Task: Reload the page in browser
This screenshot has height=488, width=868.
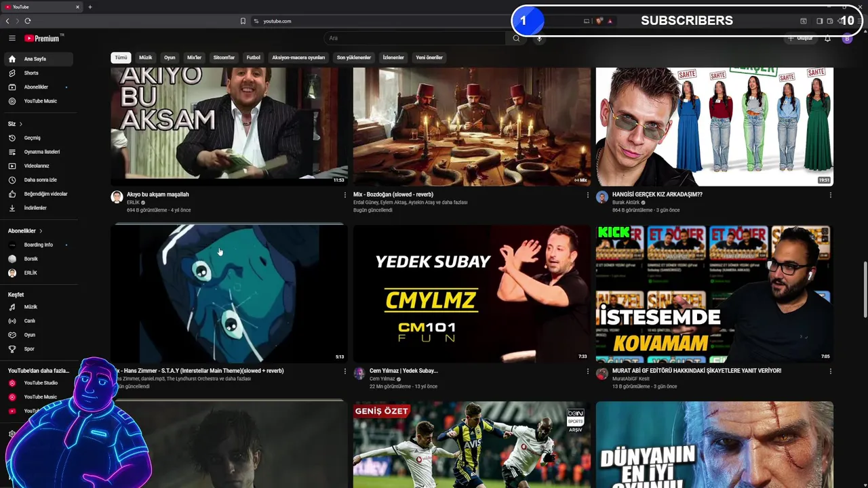Action: (28, 21)
